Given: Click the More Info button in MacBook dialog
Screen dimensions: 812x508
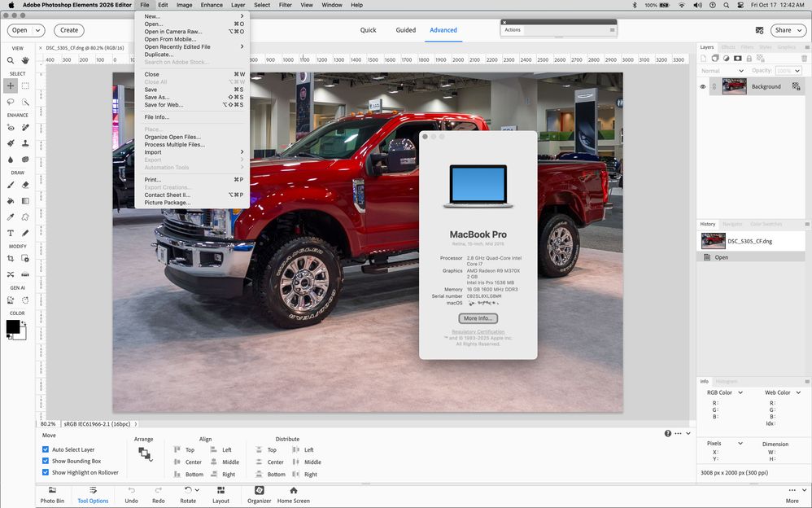Looking at the screenshot, I should pos(478,318).
